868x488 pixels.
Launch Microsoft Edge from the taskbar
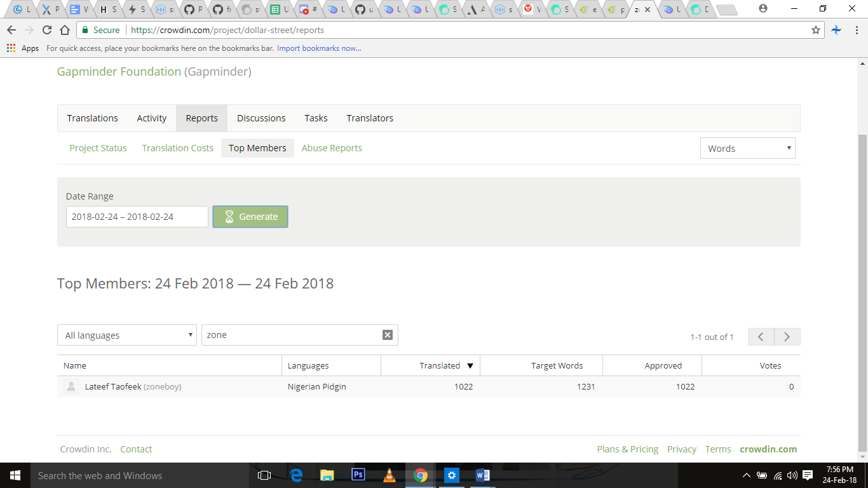[x=296, y=475]
